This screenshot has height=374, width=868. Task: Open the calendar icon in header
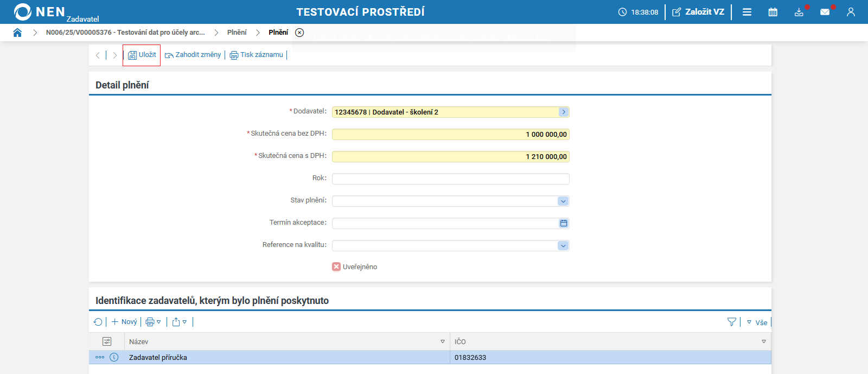[x=773, y=12]
